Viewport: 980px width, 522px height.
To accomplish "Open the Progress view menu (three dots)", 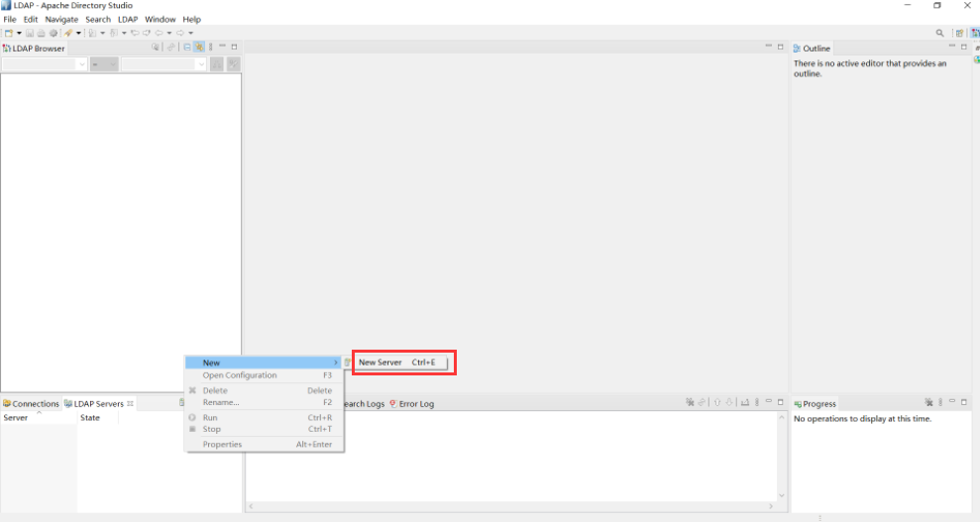I will pyautogui.click(x=940, y=403).
